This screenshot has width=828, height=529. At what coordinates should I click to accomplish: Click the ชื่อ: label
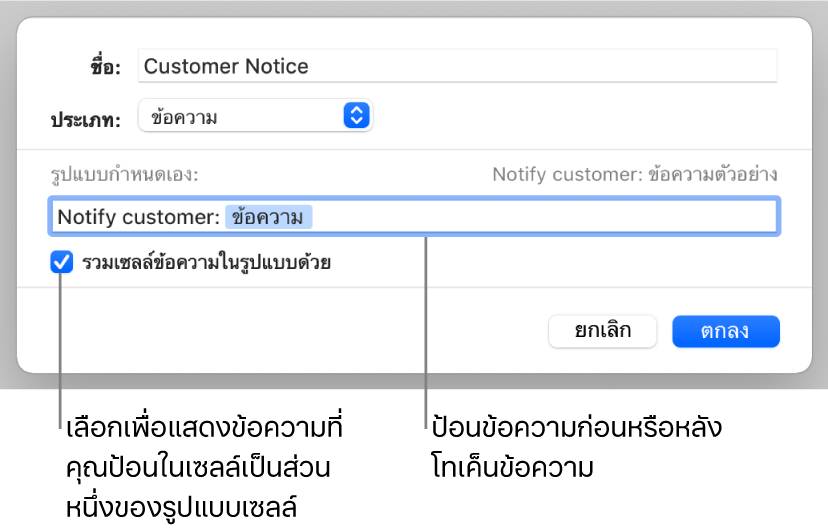[x=106, y=67]
